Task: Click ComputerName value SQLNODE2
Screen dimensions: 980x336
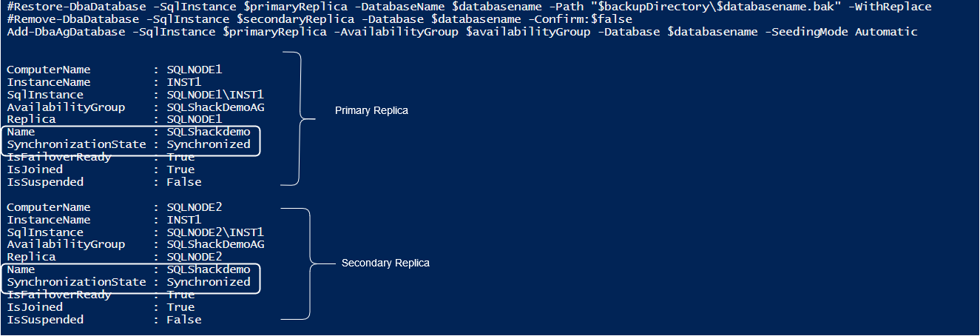Action: point(195,207)
